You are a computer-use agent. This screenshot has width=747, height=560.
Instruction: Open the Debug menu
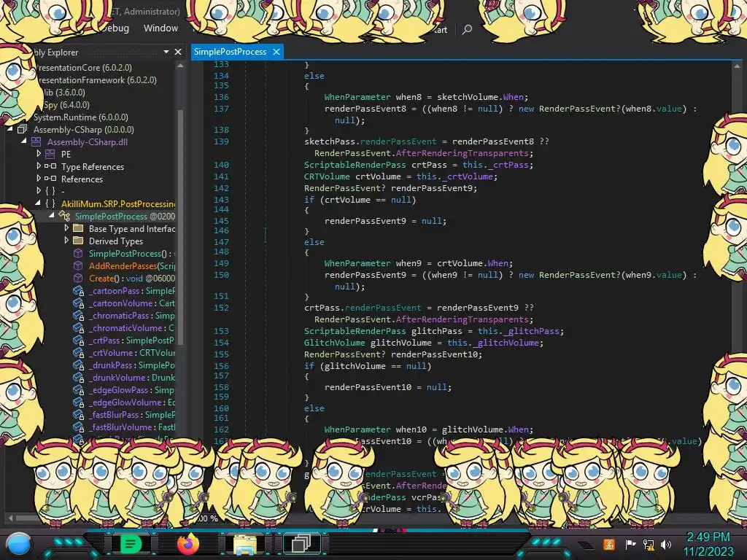click(x=115, y=28)
